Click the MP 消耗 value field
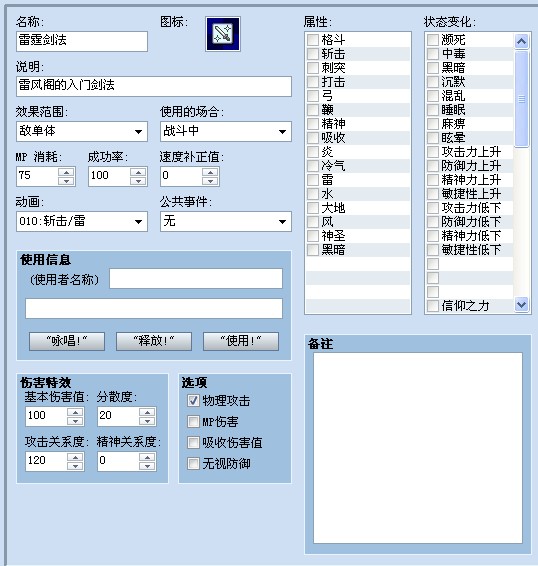Image resolution: width=538 pixels, height=566 pixels. 38,176
